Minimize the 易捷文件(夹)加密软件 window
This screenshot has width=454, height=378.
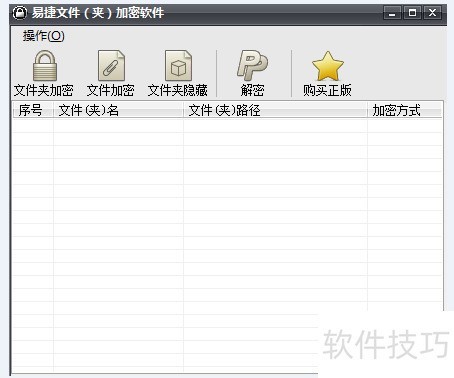click(x=392, y=13)
